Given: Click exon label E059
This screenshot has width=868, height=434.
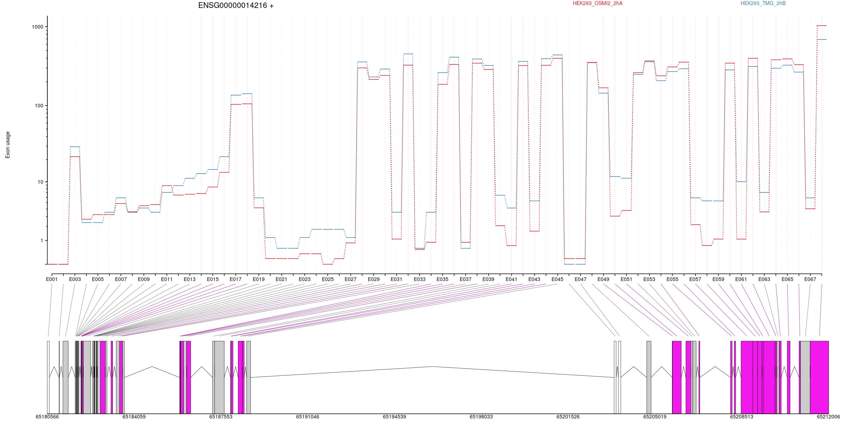Looking at the screenshot, I should pyautogui.click(x=718, y=279).
